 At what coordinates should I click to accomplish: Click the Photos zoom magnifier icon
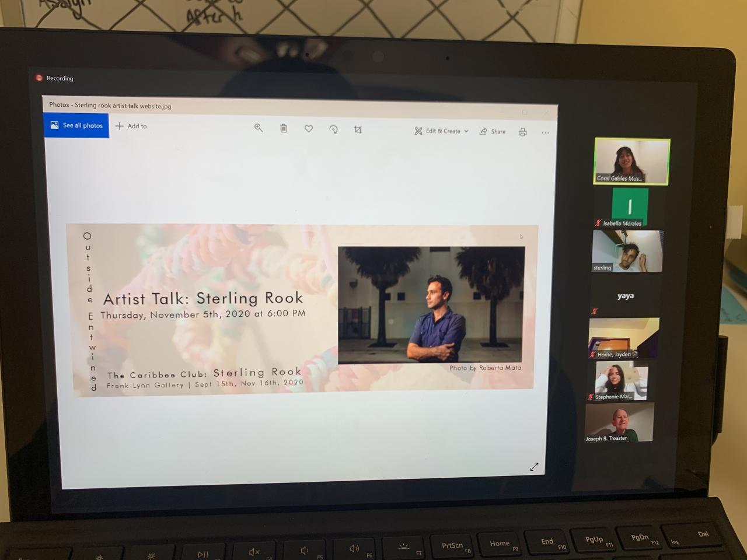tap(258, 128)
